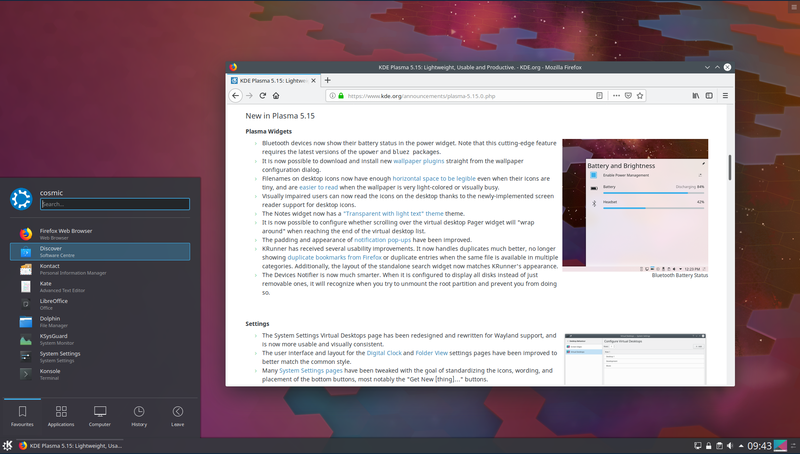The image size is (800, 454).
Task: Click the cosmic user avatar icon
Action: tap(21, 198)
